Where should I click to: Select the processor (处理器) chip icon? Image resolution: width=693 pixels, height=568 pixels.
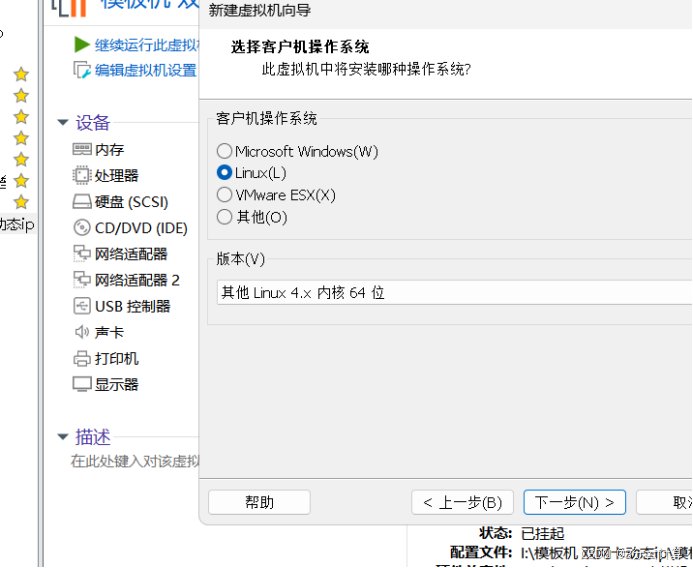pos(82,175)
